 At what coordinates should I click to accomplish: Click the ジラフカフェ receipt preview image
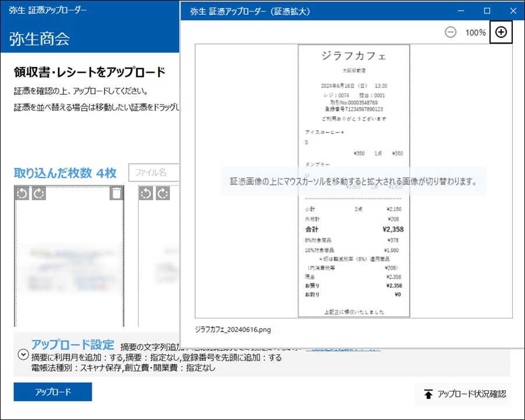[353, 181]
